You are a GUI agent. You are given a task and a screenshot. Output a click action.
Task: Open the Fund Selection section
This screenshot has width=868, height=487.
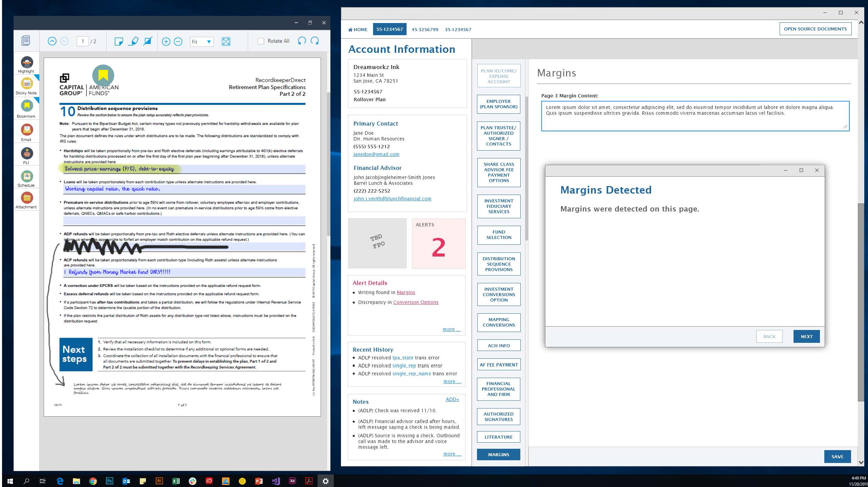498,235
